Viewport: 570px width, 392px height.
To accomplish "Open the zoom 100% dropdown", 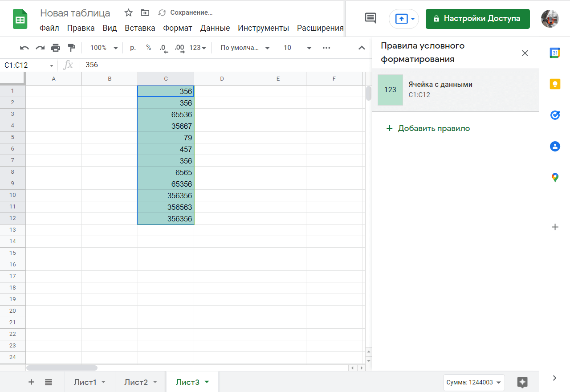I will pyautogui.click(x=104, y=48).
